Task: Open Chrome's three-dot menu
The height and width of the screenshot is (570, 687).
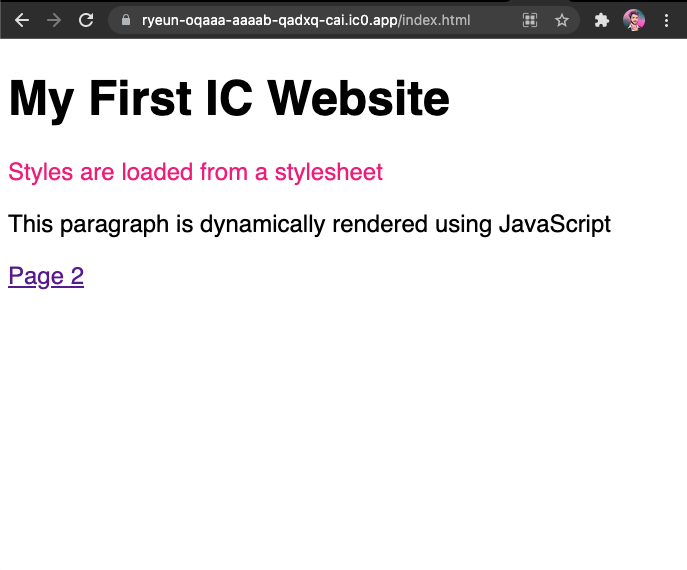Action: pyautogui.click(x=666, y=20)
